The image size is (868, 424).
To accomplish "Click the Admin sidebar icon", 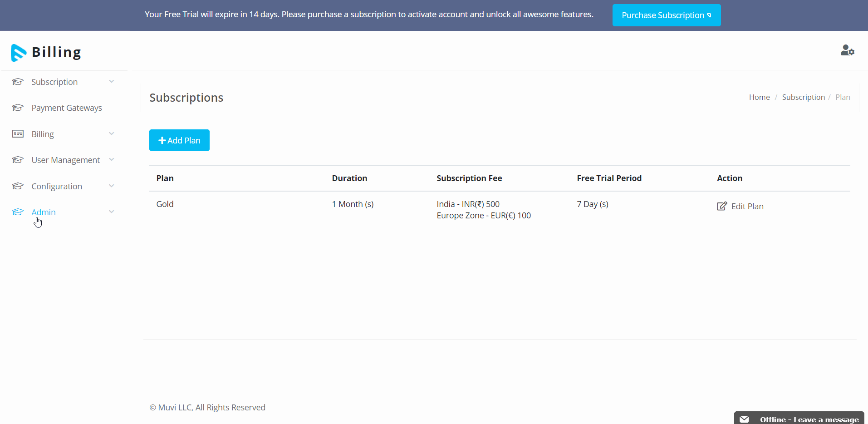I will coord(18,212).
